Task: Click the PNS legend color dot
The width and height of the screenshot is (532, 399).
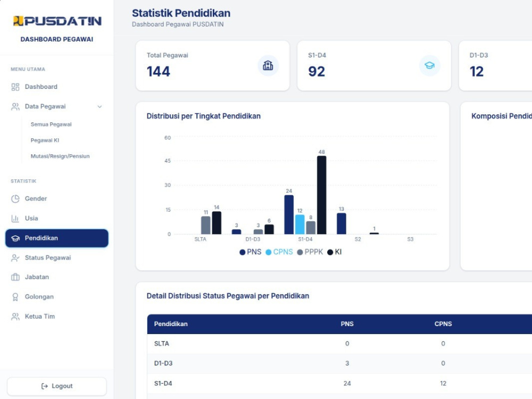Action: (242, 252)
